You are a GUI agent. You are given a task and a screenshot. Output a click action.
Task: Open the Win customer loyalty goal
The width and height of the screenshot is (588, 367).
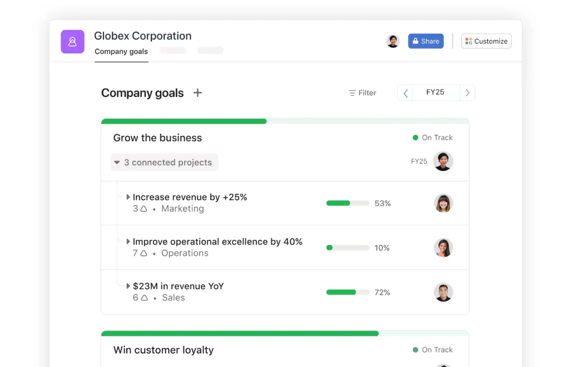[164, 350]
